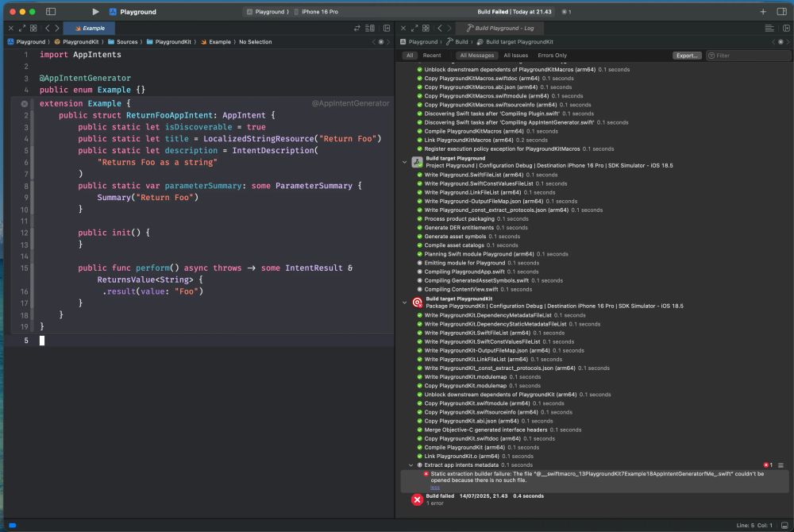Viewport: 794px width, 532px height.
Task: Jump to the issue in left editor
Action: pos(381,42)
